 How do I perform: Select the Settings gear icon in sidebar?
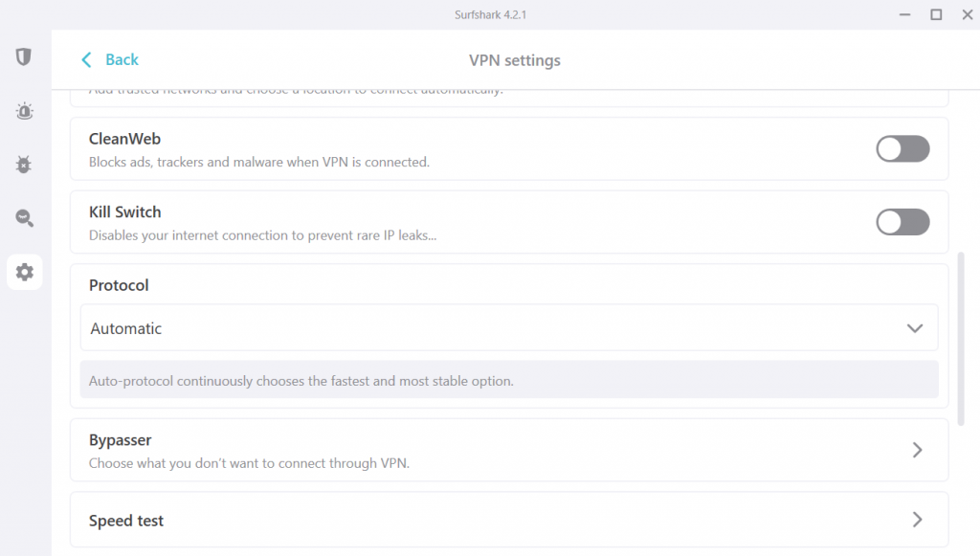(x=23, y=272)
